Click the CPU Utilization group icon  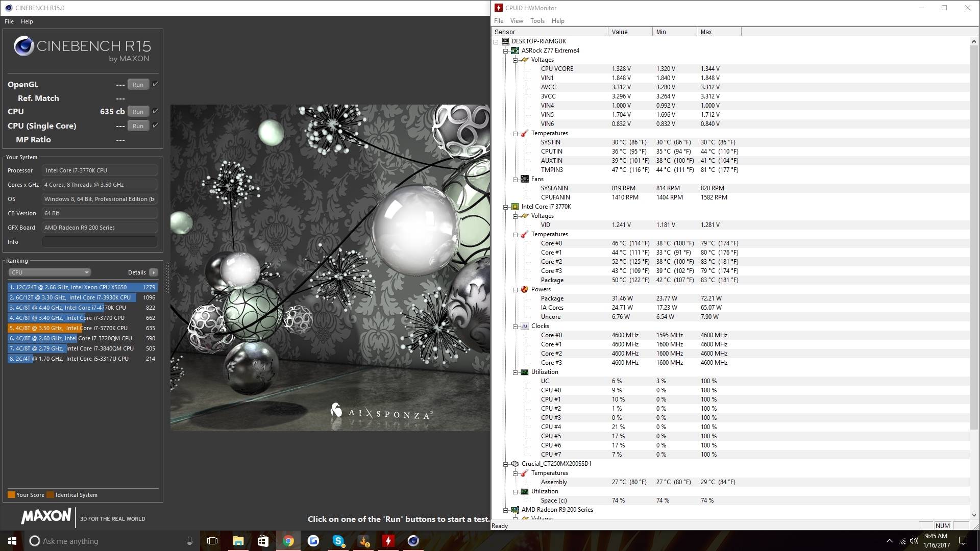tap(525, 372)
